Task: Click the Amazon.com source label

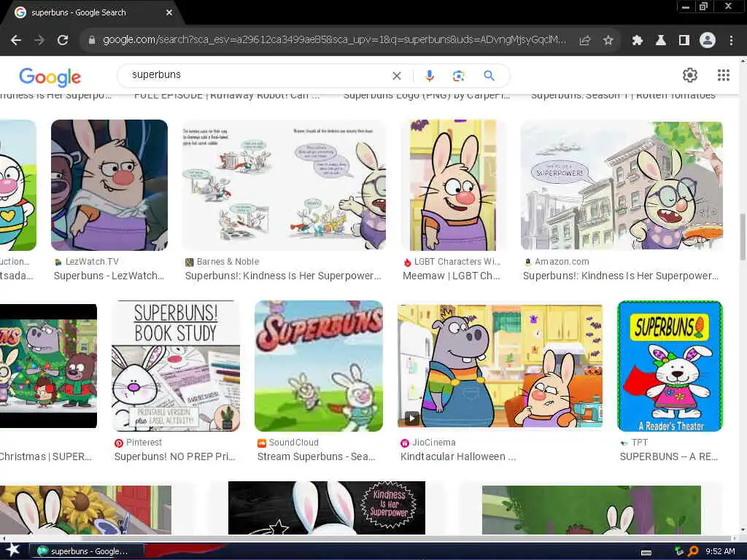Action: (562, 262)
